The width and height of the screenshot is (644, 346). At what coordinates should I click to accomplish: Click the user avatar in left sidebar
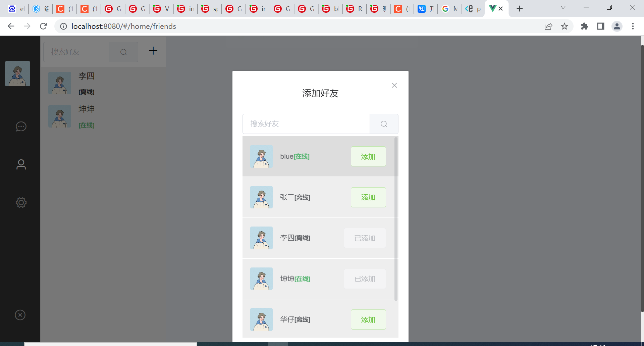coord(17,73)
